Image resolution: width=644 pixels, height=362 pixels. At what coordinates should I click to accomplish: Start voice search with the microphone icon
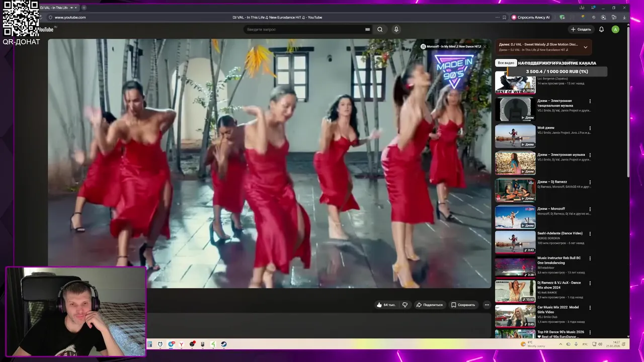396,29
